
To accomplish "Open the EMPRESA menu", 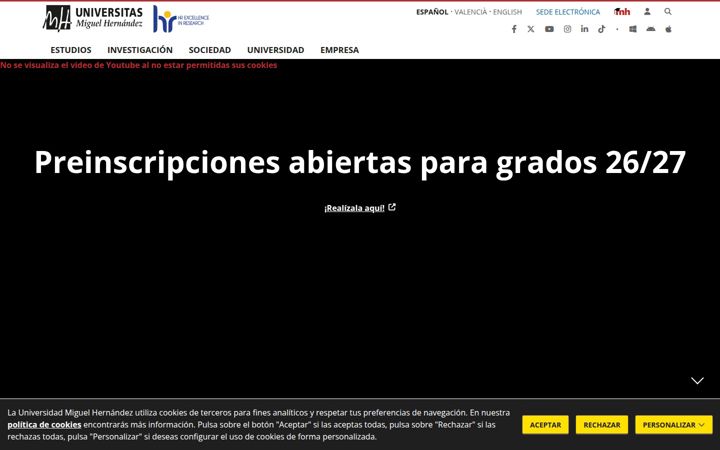I will pyautogui.click(x=340, y=50).
